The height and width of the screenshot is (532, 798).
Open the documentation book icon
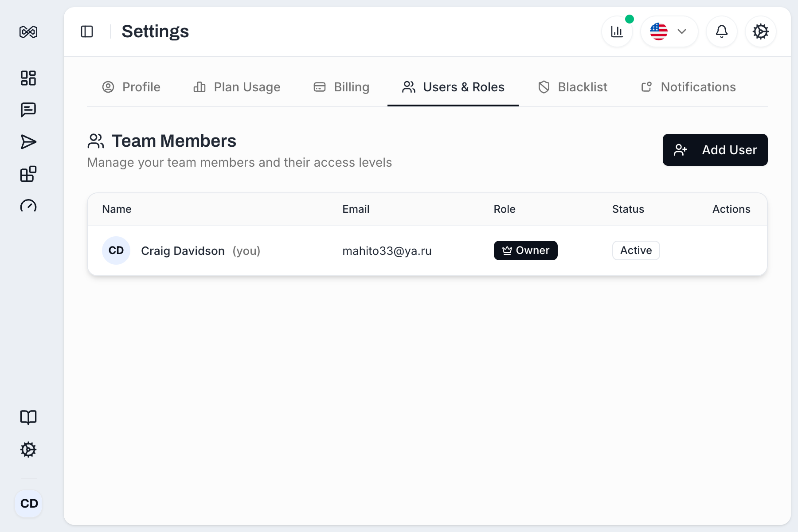point(28,417)
